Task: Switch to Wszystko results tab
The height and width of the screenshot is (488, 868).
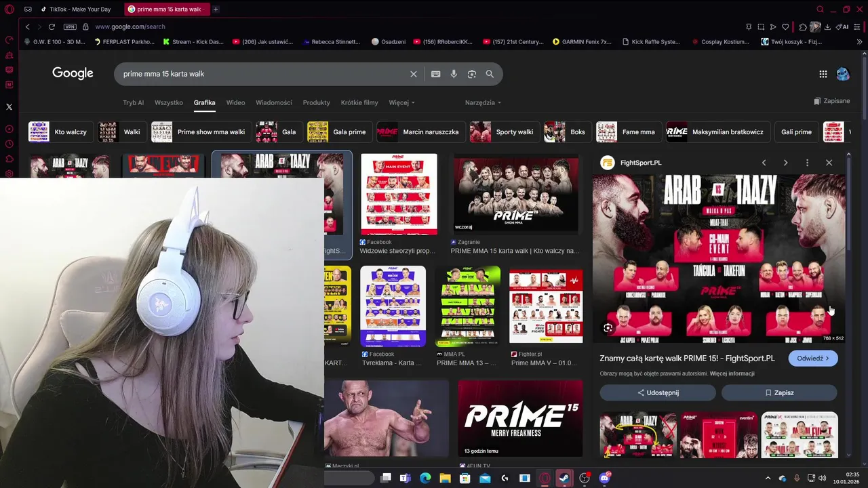Action: tap(169, 103)
